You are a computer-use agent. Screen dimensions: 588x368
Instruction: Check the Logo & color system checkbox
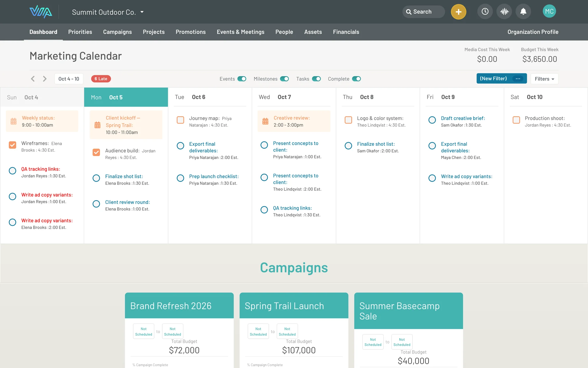[348, 120]
